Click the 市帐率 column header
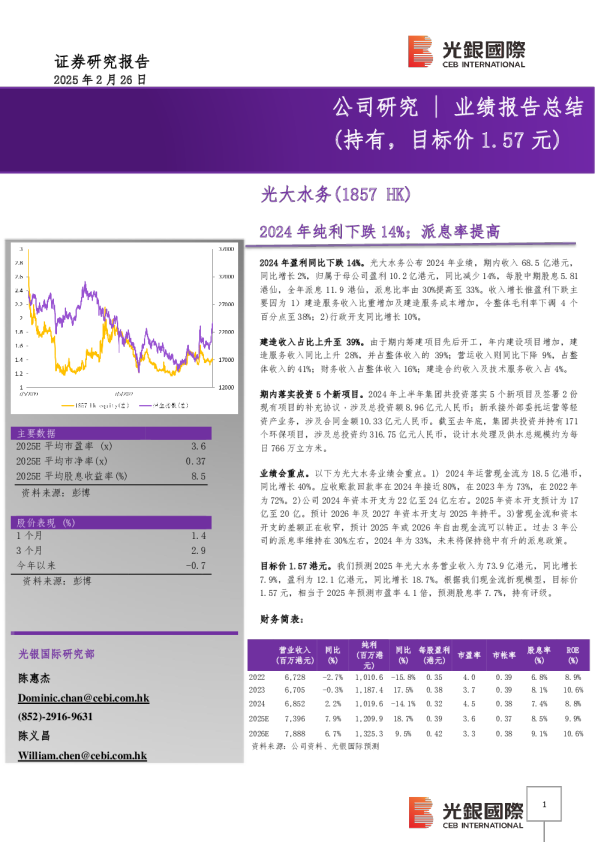 point(504,655)
